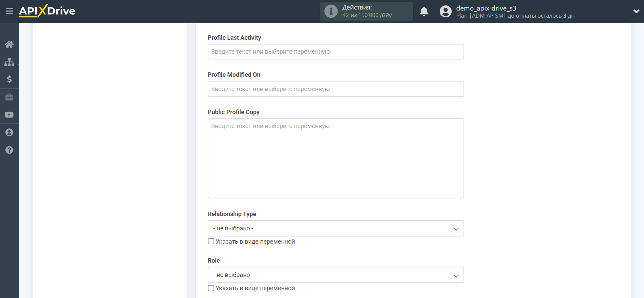Enable variable checkbox under Role
Screen dimensions: 644x298
coord(211,288)
